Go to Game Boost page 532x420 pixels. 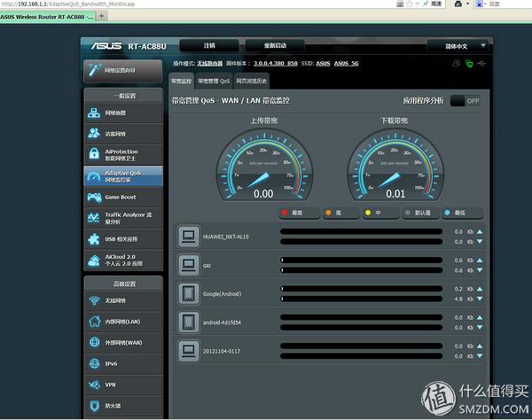tap(123, 197)
